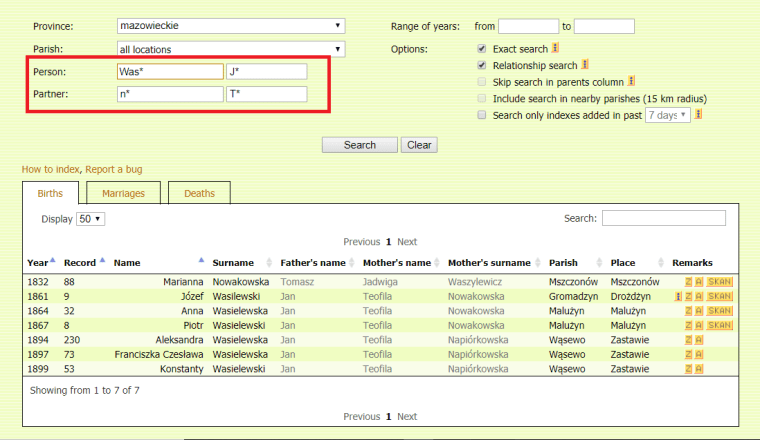Enable Search only indexes added in past
The height and width of the screenshot is (440, 760).
(482, 115)
